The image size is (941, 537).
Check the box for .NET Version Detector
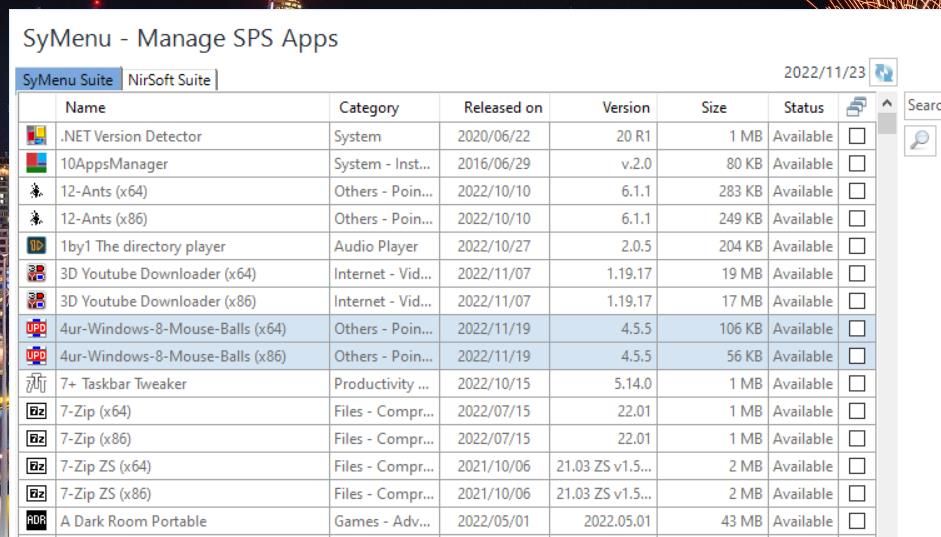point(857,136)
